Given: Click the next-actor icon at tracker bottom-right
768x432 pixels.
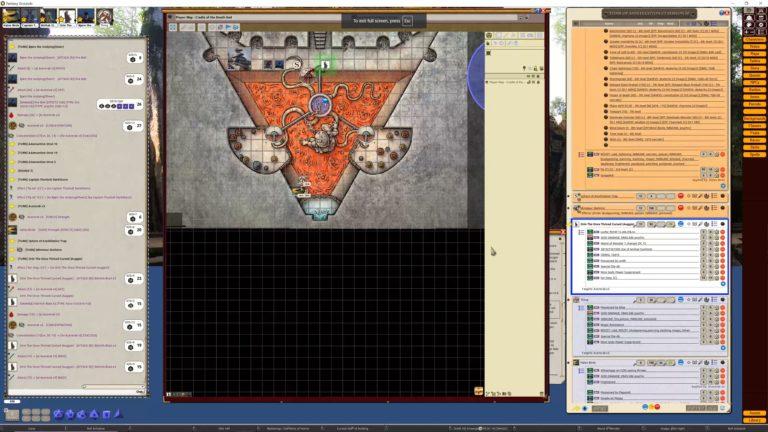Looking at the screenshot, I should point(722,408).
